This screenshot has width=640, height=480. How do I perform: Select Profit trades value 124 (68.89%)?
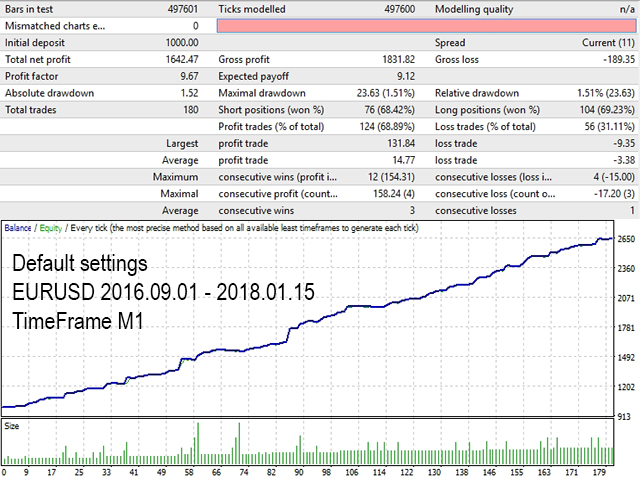point(387,126)
